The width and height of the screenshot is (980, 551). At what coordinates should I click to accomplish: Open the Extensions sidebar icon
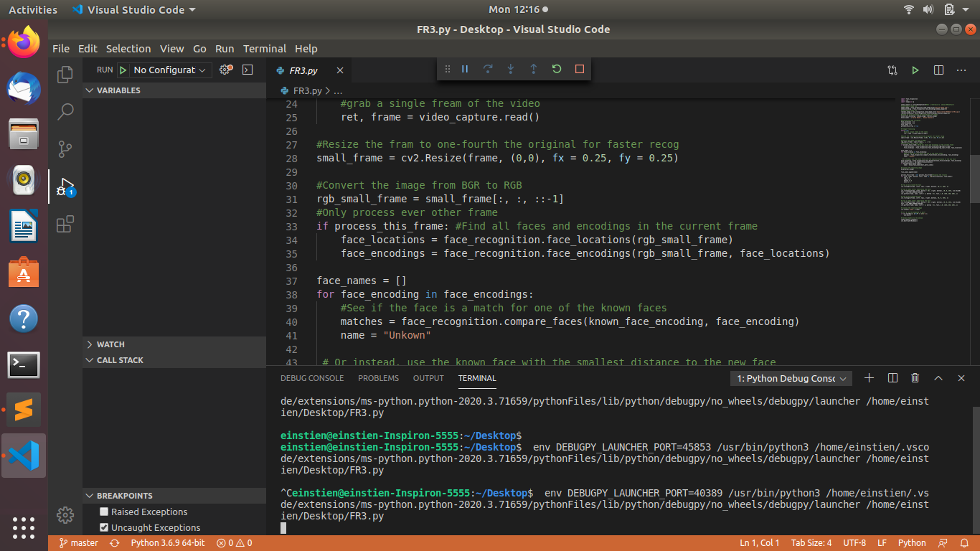coord(65,224)
